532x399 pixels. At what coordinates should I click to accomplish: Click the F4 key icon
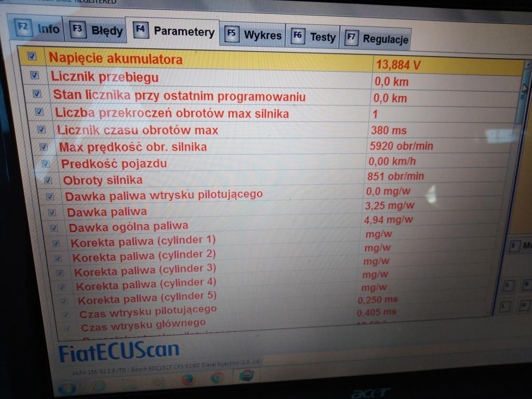[x=140, y=30]
